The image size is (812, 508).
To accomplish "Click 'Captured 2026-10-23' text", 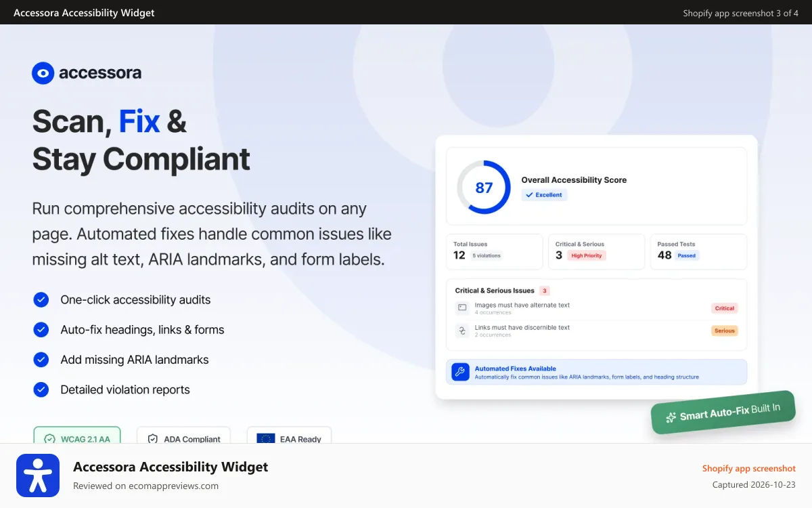I will (754, 484).
